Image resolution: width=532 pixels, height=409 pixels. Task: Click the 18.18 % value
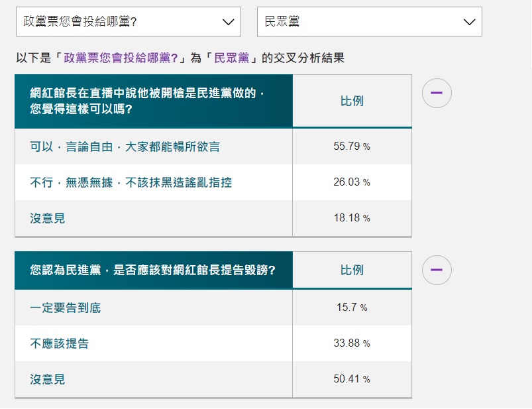click(x=352, y=217)
